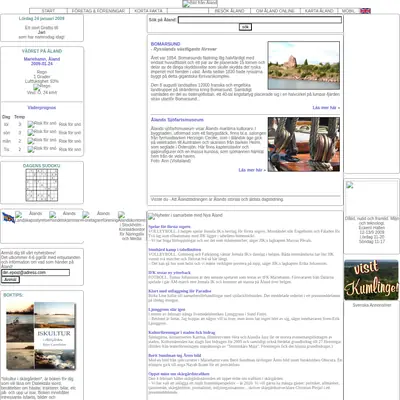400x400 pixels.
Task: Click the Åland flag icon
Action: point(8,218)
